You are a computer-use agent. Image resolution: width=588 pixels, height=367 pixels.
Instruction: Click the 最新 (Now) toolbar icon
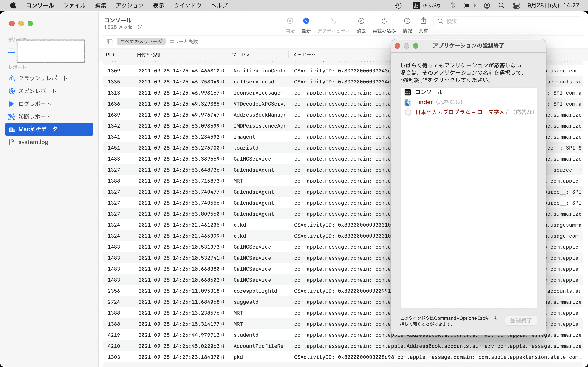click(x=306, y=21)
